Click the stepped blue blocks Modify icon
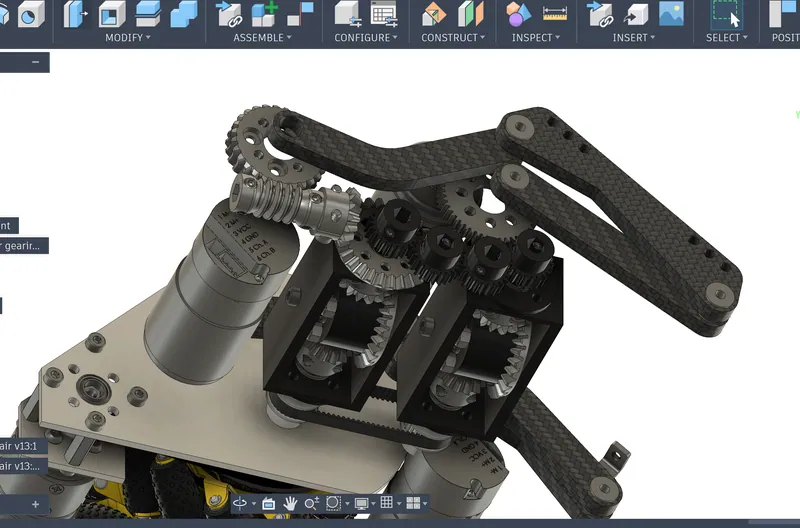Screen dimensions: 800x528 [x=184, y=14]
